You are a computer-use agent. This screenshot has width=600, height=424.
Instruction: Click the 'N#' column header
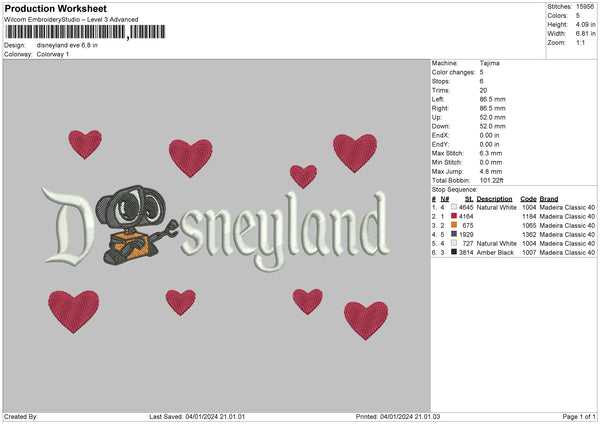click(445, 199)
